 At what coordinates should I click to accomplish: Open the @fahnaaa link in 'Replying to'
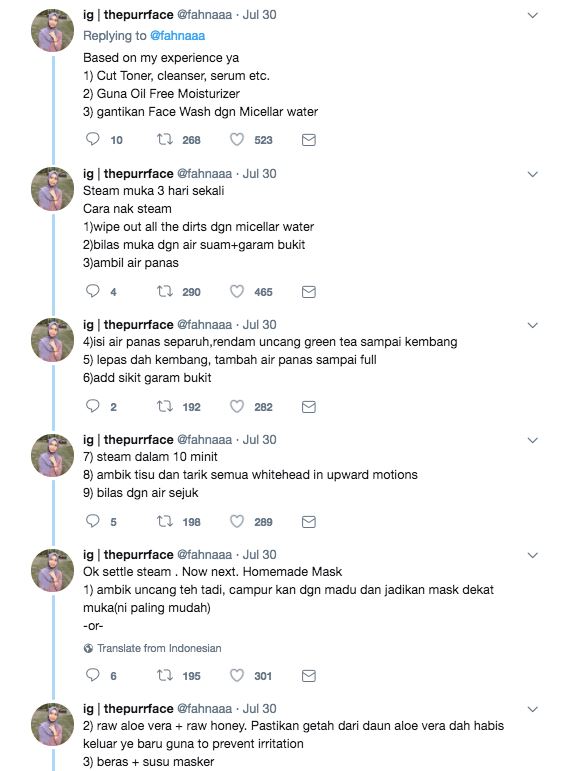point(177,36)
